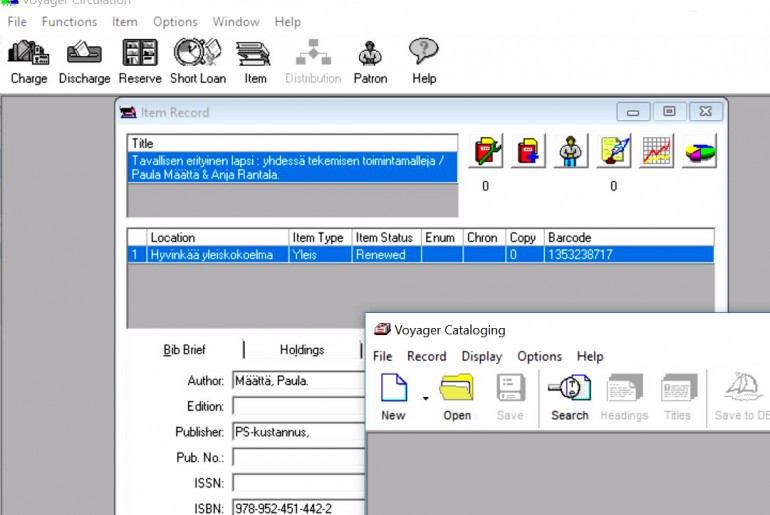Click the disabled Save icon in Cataloging

coord(510,388)
